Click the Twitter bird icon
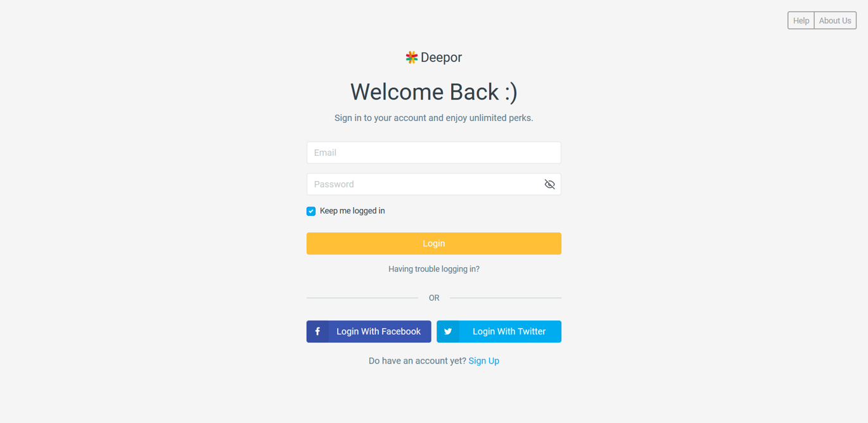This screenshot has width=868, height=423. tap(448, 331)
